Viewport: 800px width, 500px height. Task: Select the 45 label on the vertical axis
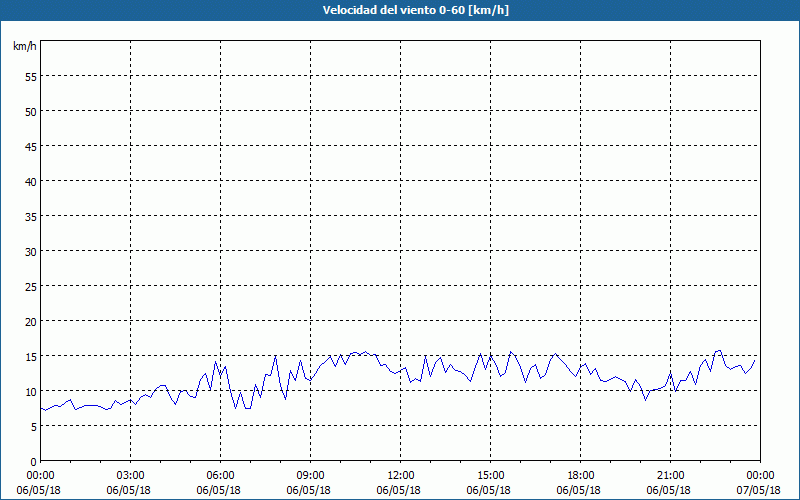[x=31, y=146]
